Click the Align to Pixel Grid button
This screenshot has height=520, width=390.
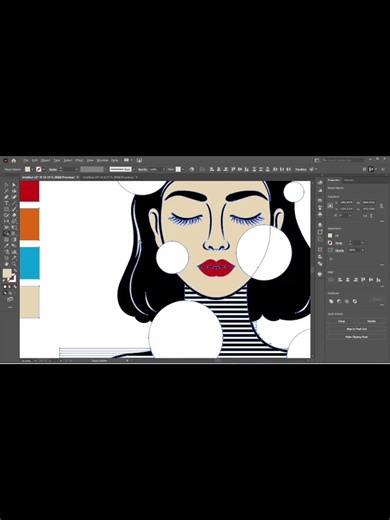[x=356, y=329]
